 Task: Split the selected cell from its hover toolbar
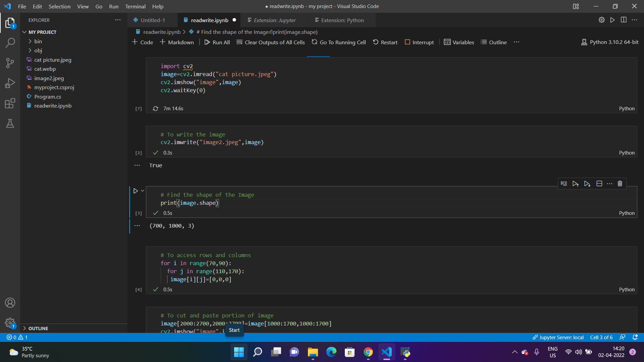click(599, 183)
